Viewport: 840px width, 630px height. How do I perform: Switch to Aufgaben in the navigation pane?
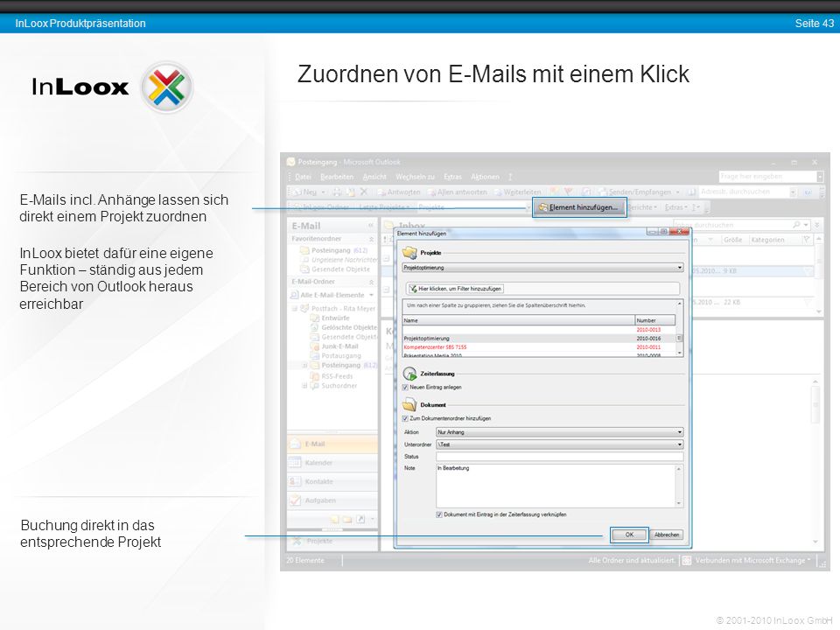(x=332, y=500)
